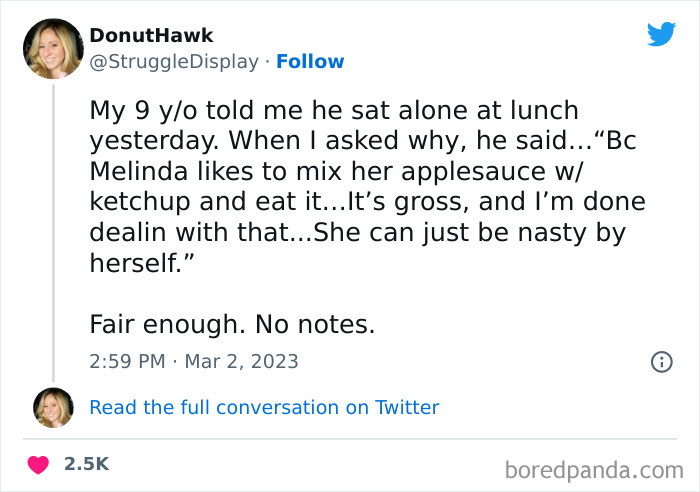The width and height of the screenshot is (700, 492).
Task: Click the tweet line starting "My 9 y/o"
Action: point(333,109)
